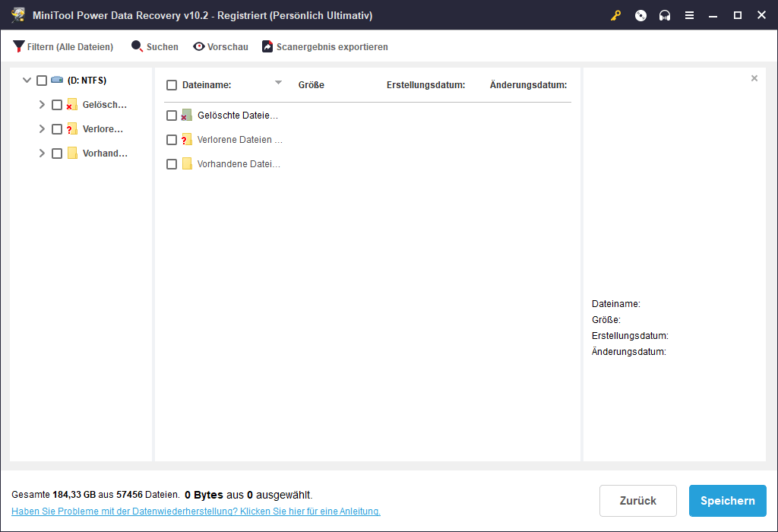
Task: Click the export scan result icon
Action: coord(267,46)
